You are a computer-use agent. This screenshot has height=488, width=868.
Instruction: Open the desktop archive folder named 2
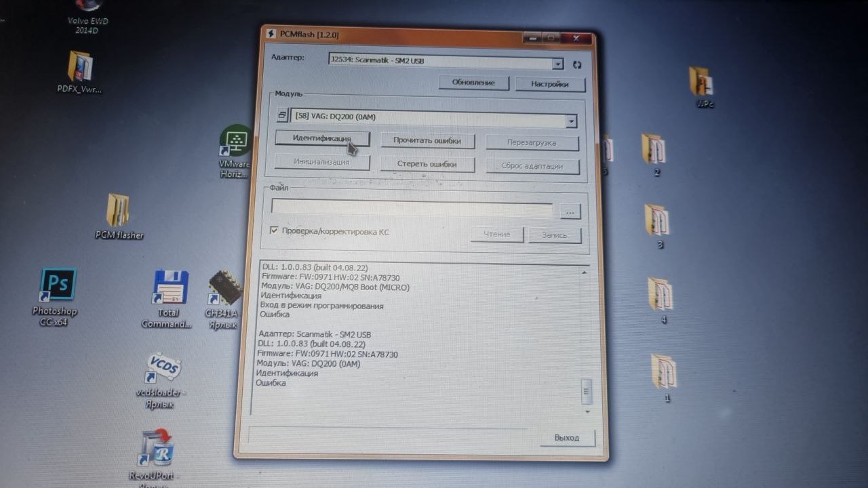pyautogui.click(x=655, y=155)
